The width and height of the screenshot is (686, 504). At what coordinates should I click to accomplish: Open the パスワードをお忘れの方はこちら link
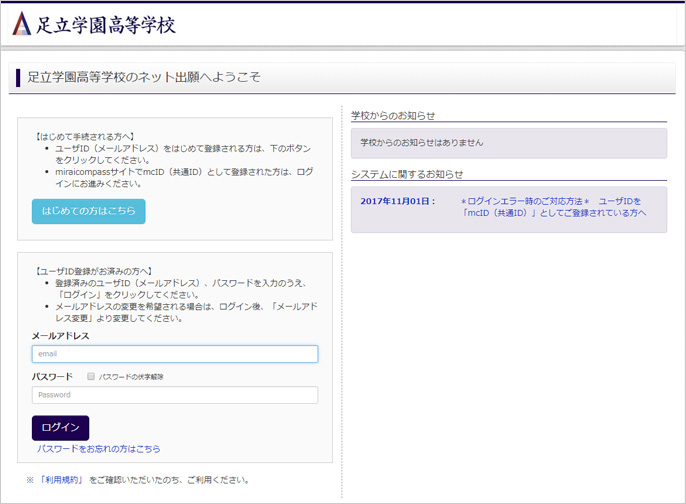98,449
